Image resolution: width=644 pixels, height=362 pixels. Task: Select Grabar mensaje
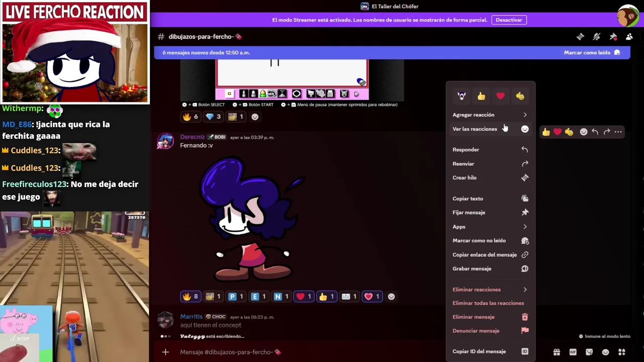click(491, 268)
